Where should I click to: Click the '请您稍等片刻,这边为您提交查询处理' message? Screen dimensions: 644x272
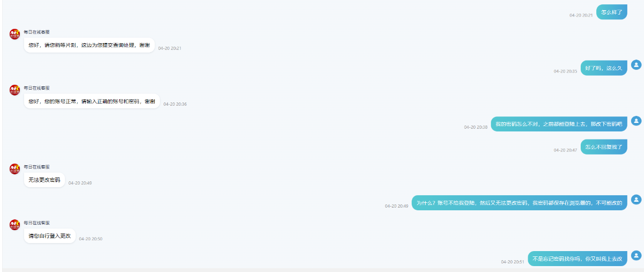click(x=89, y=45)
